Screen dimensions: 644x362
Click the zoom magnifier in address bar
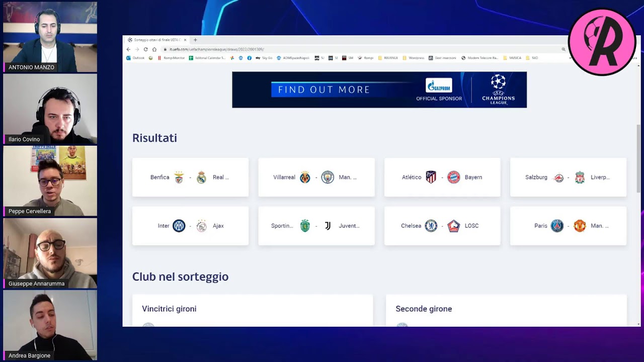click(563, 49)
